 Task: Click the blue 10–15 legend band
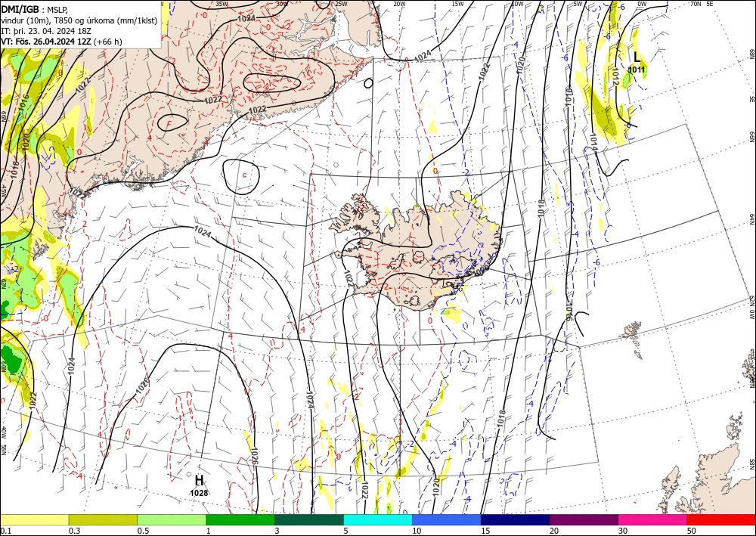click(447, 519)
